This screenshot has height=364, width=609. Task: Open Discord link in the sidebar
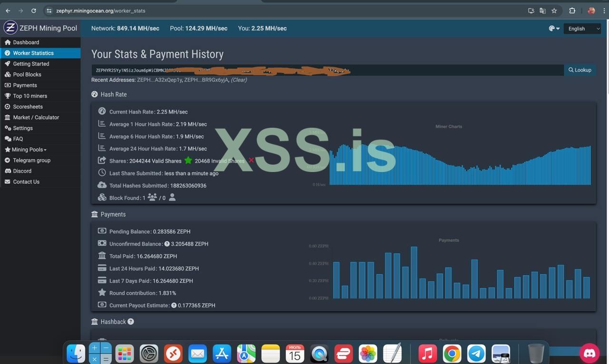point(40,171)
